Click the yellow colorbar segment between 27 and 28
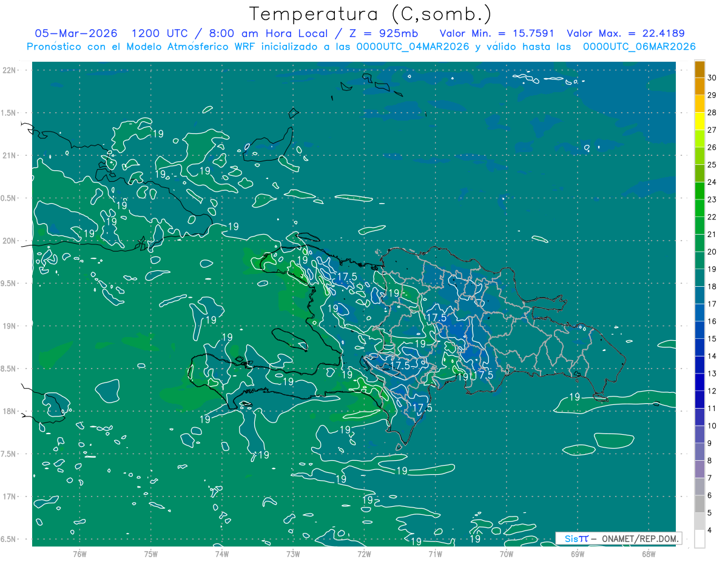 [x=700, y=121]
